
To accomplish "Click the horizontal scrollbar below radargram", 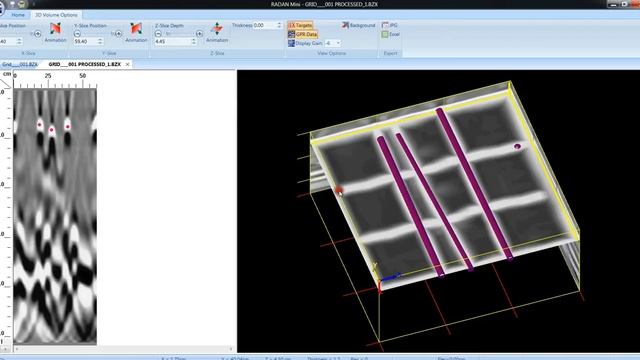I will coord(124,349).
